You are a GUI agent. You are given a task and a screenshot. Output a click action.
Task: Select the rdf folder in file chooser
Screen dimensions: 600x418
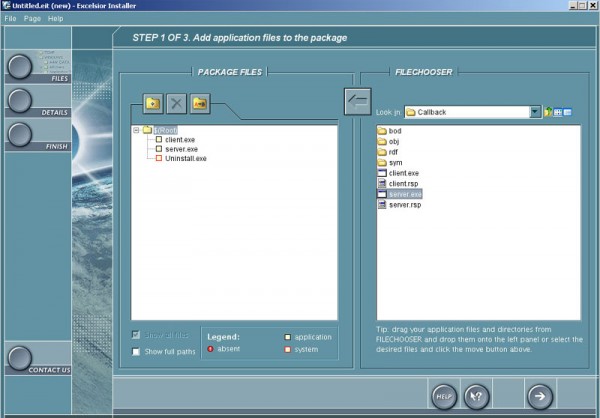[388, 152]
